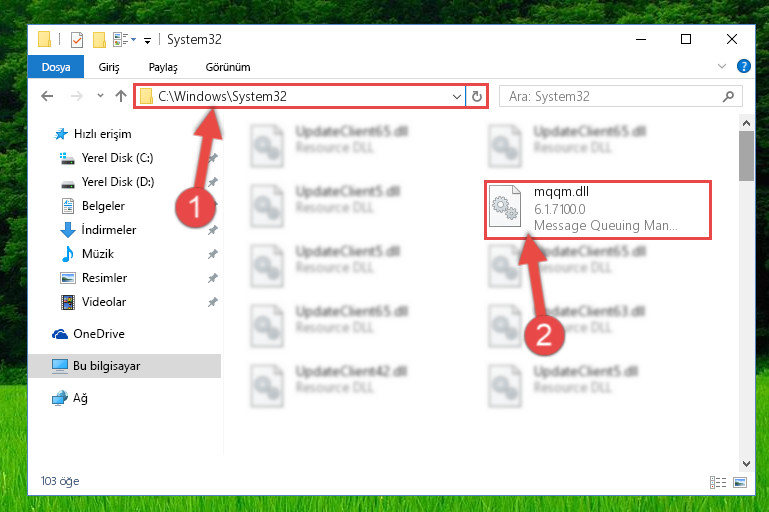This screenshot has width=769, height=512.
Task: Click the search magnifier icon
Action: click(728, 96)
